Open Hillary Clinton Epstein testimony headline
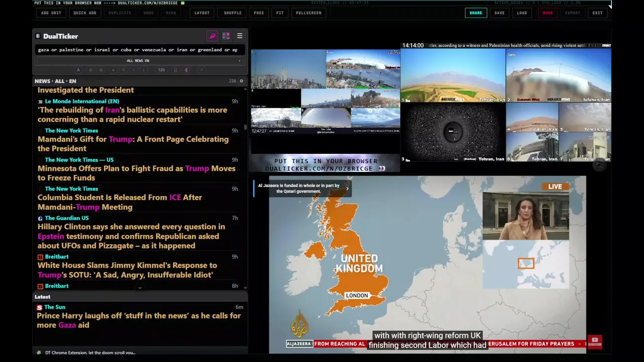This screenshot has height=362, width=644. [131, 236]
